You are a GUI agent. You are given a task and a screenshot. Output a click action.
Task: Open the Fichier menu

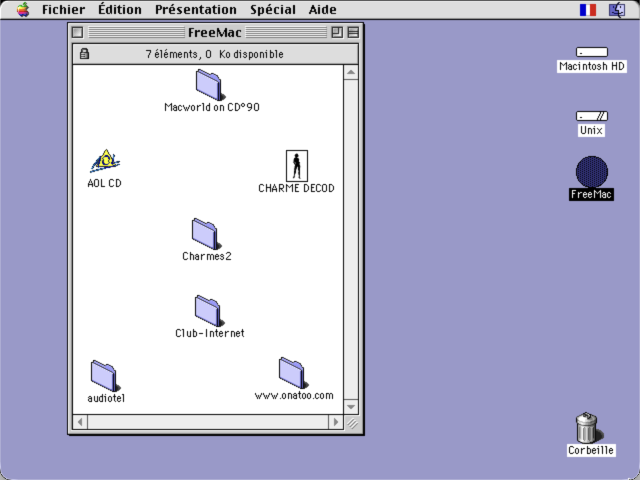(63, 9)
